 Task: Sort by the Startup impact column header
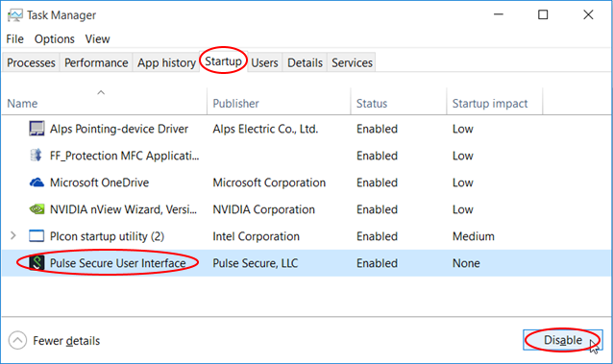click(490, 103)
